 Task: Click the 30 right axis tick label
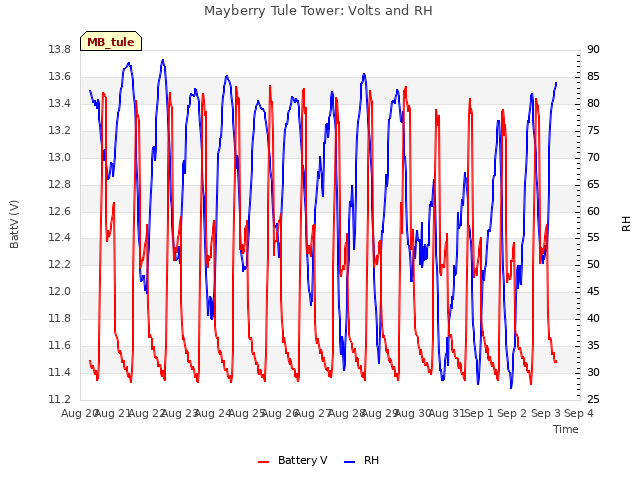pos(593,373)
